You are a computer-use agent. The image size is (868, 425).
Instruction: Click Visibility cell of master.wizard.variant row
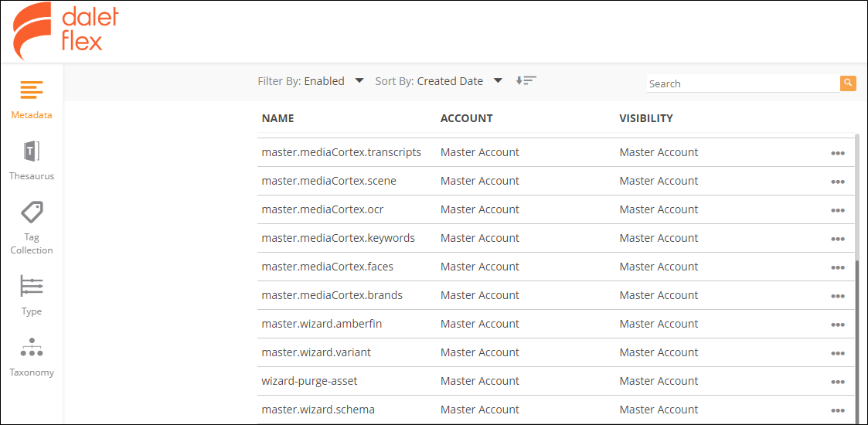[659, 352]
